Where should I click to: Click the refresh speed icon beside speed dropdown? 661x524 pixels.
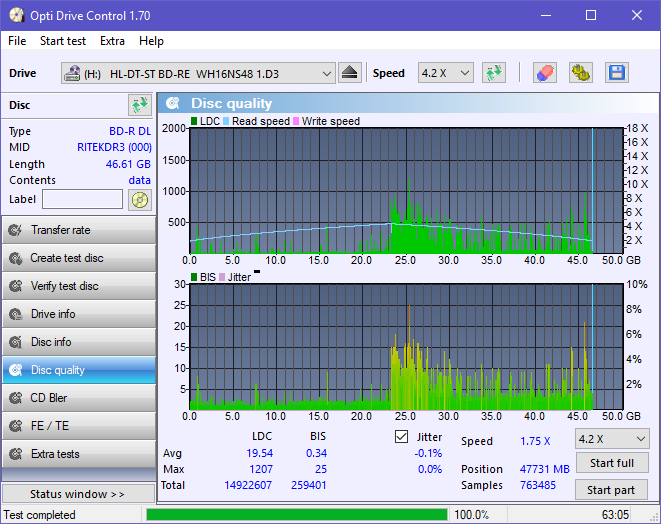click(493, 73)
